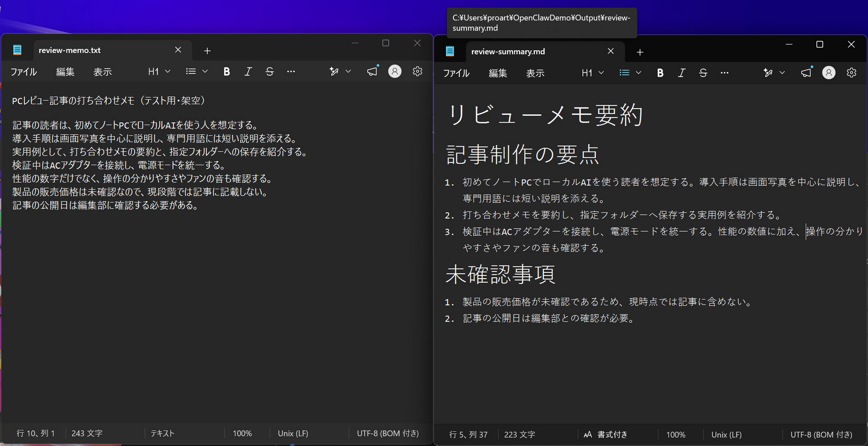Screen dimensions: 868x446
Task: Add new tab in review-summary.md window
Action: tap(640, 52)
